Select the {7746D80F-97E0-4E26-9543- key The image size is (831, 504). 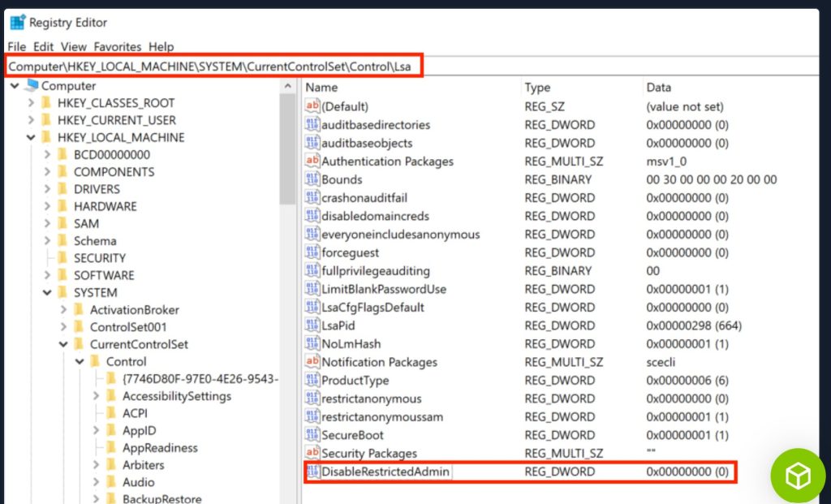click(x=200, y=378)
